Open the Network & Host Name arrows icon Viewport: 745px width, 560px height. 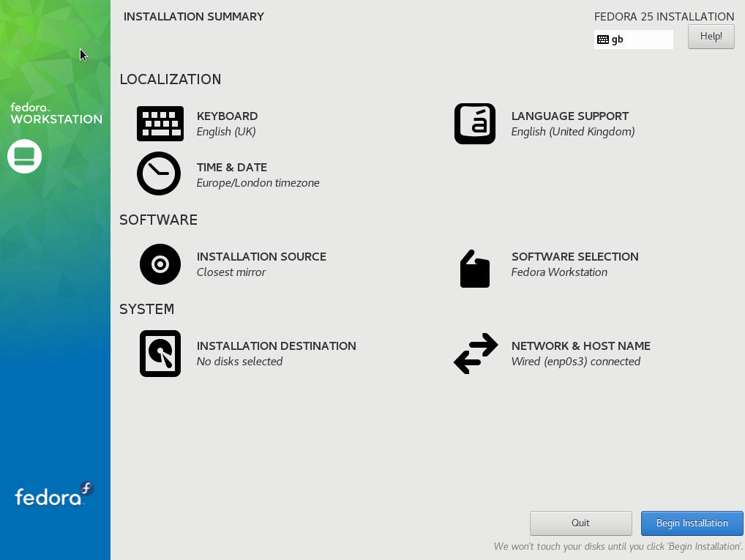[476, 354]
